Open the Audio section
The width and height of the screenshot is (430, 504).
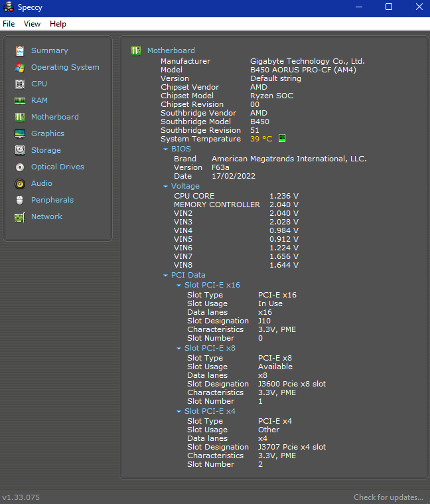click(x=41, y=183)
